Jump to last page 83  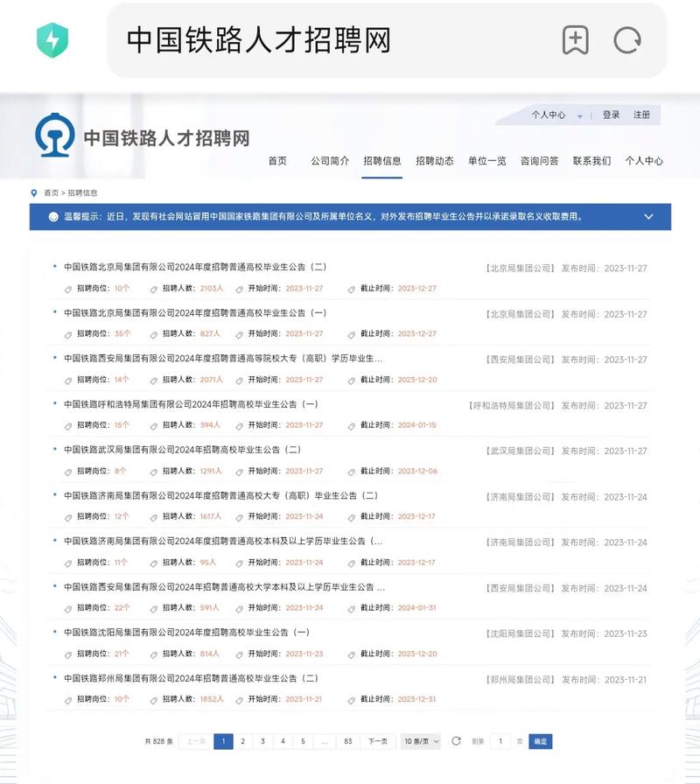[x=348, y=741]
